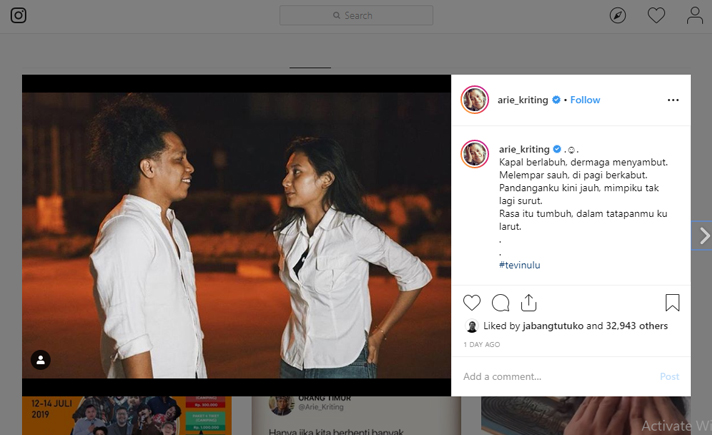Click the Post comment button

(669, 376)
